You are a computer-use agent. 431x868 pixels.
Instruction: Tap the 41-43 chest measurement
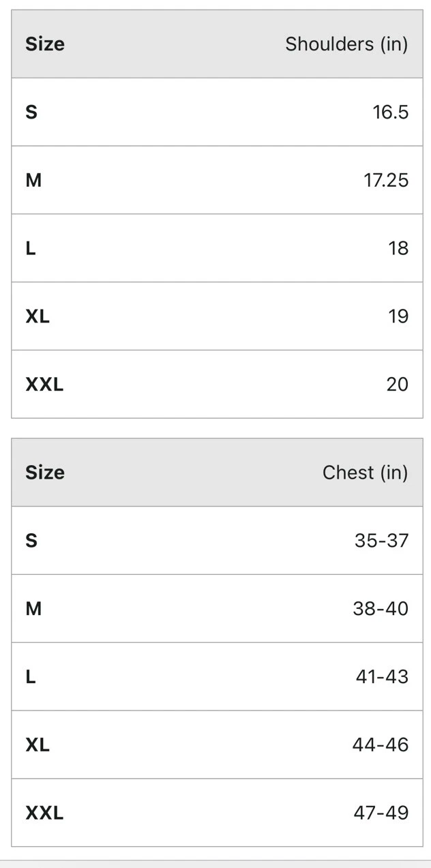click(382, 676)
